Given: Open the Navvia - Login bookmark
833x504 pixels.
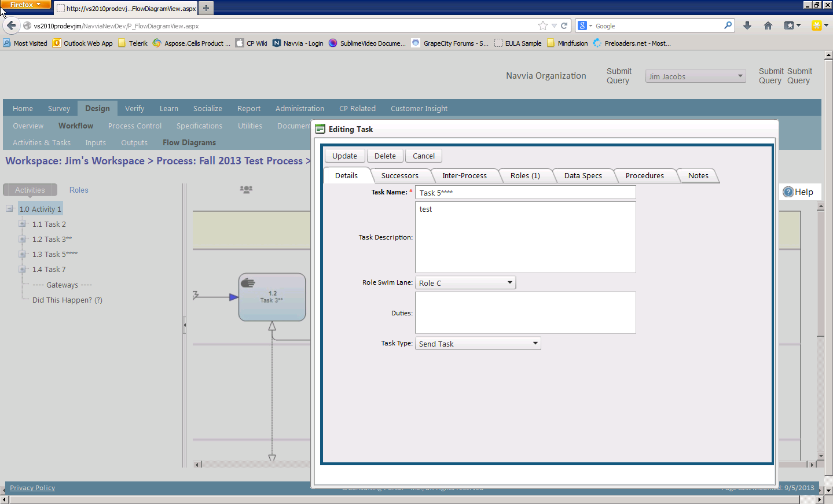Looking at the screenshot, I should 298,43.
